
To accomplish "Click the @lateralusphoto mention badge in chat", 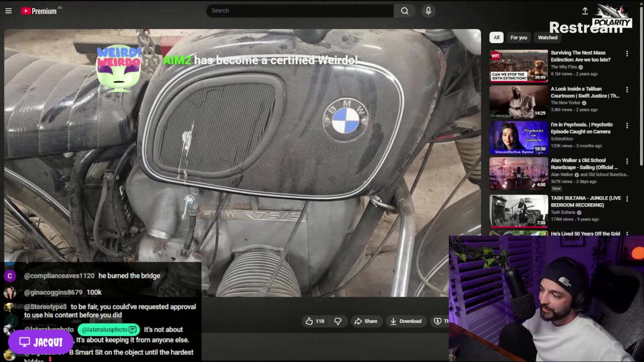I will tap(108, 330).
